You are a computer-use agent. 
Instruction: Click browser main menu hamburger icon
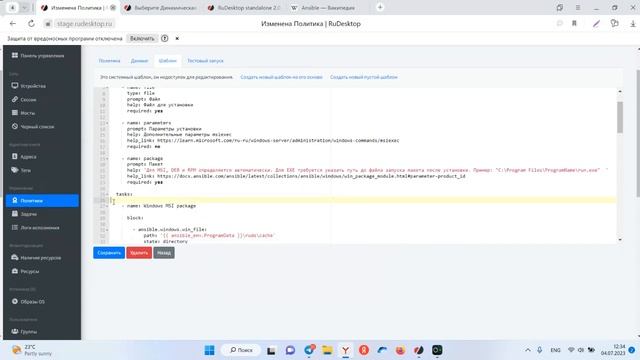[578, 8]
